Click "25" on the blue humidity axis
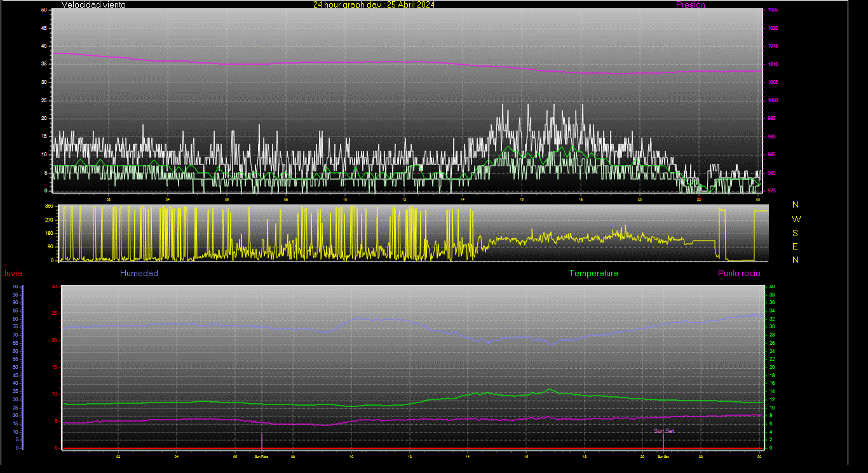The height and width of the screenshot is (473, 868). pyautogui.click(x=15, y=408)
